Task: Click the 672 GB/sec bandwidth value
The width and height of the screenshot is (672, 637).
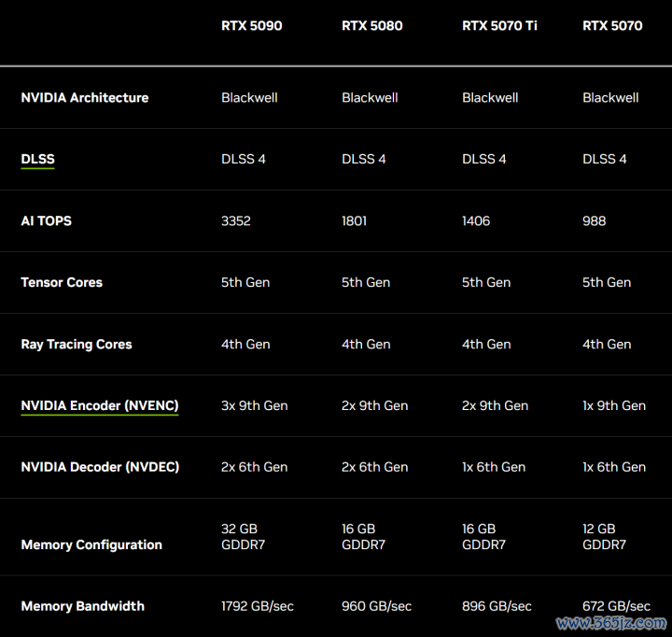Action: 616,606
